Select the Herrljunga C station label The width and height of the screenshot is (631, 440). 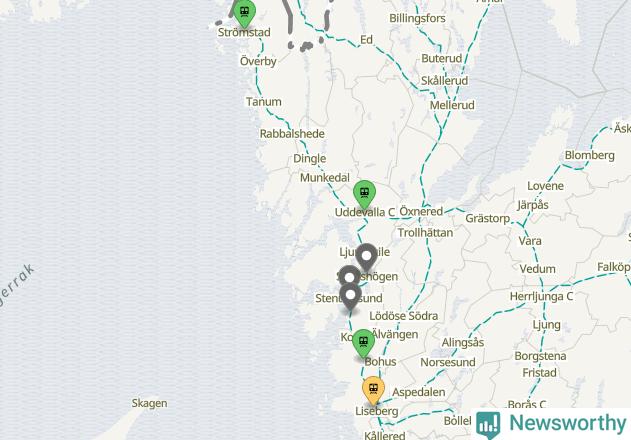[541, 296]
